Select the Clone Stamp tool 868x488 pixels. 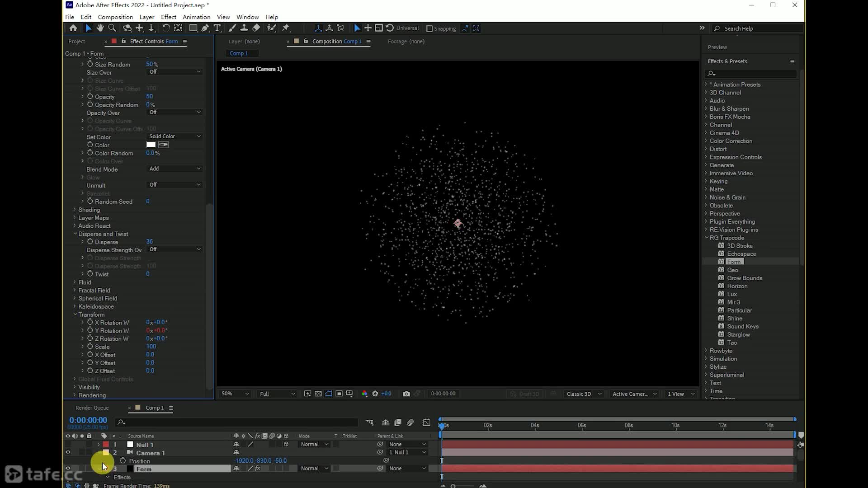(x=244, y=28)
